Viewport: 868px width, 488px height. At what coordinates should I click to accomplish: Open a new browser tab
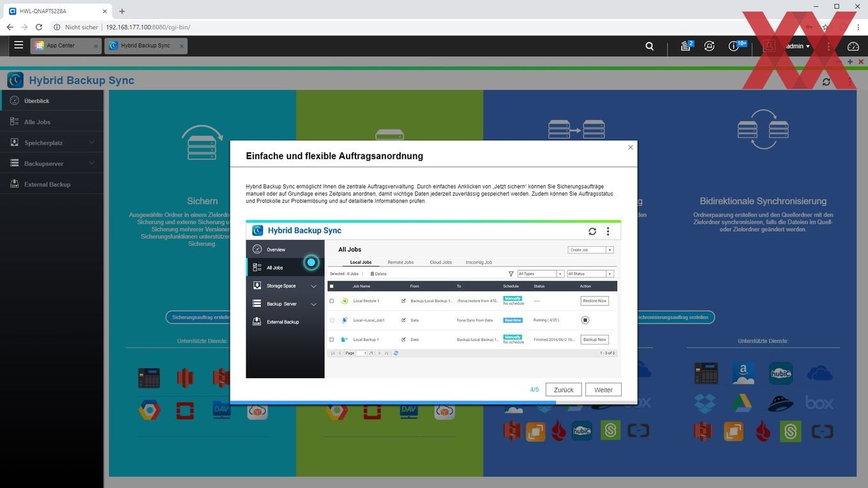point(122,11)
